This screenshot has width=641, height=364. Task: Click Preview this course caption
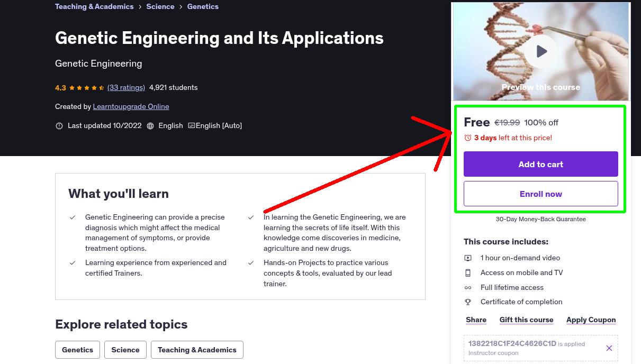(x=541, y=87)
